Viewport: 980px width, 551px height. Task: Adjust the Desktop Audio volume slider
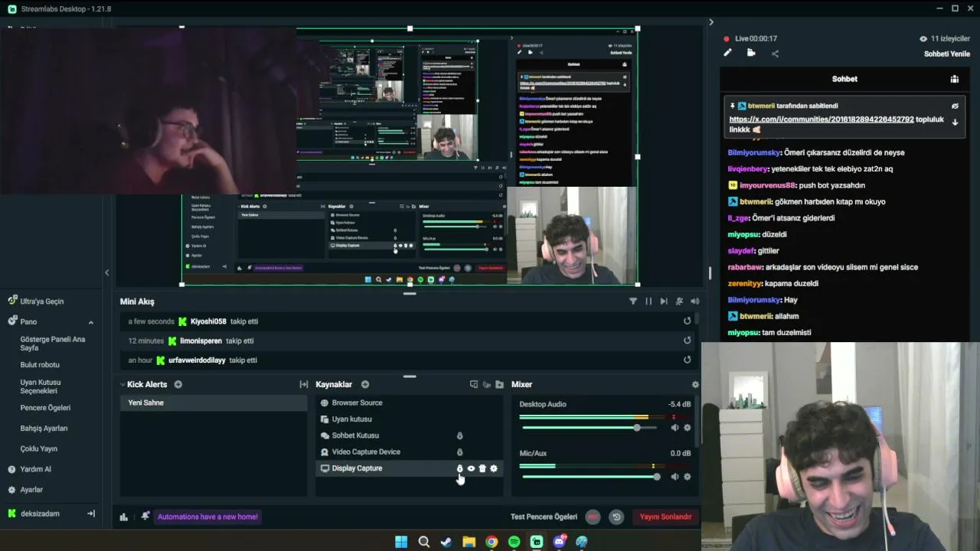[588, 428]
